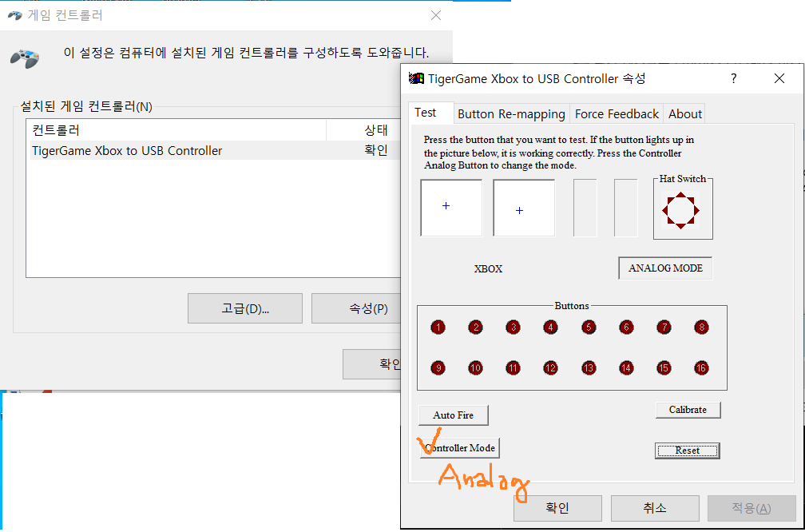The image size is (805, 532).
Task: Click button indicator 1
Action: [x=438, y=328]
